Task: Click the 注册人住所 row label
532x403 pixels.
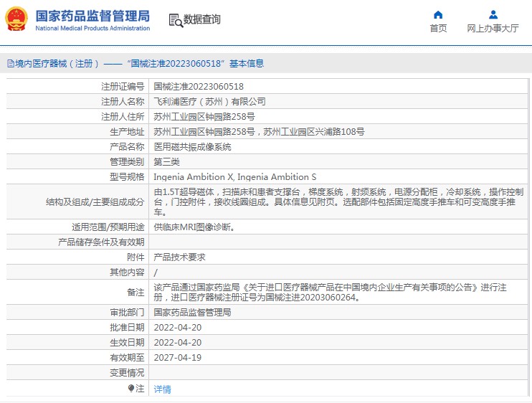Action: (x=123, y=117)
